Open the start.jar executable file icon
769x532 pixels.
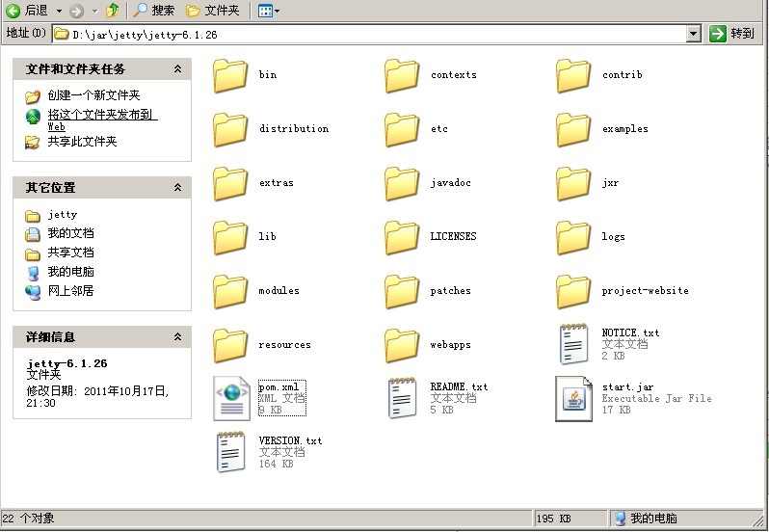pyautogui.click(x=574, y=398)
